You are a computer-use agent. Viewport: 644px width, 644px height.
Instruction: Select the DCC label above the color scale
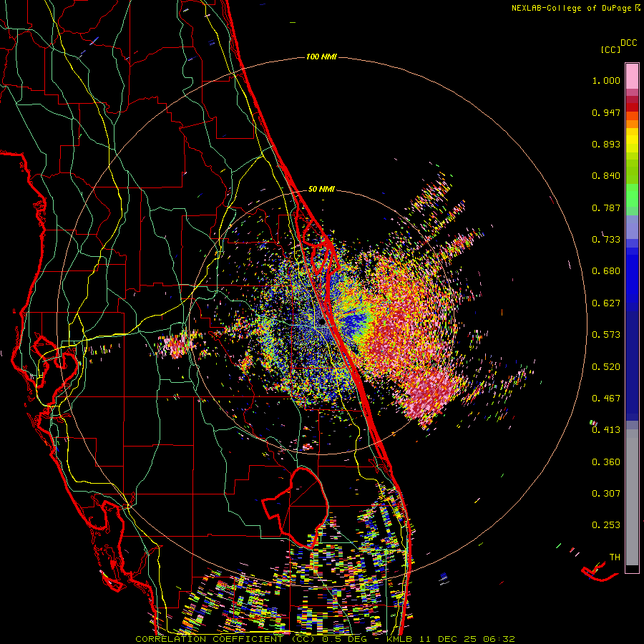pyautogui.click(x=628, y=43)
